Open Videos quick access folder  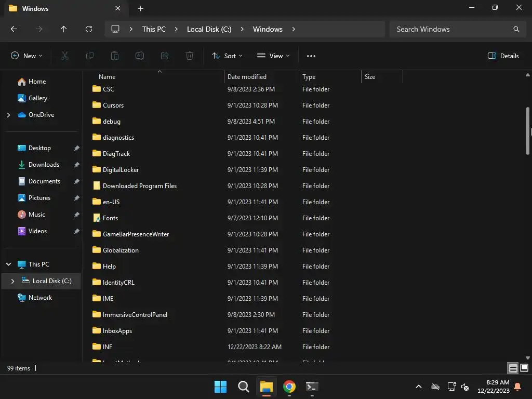coord(37,231)
